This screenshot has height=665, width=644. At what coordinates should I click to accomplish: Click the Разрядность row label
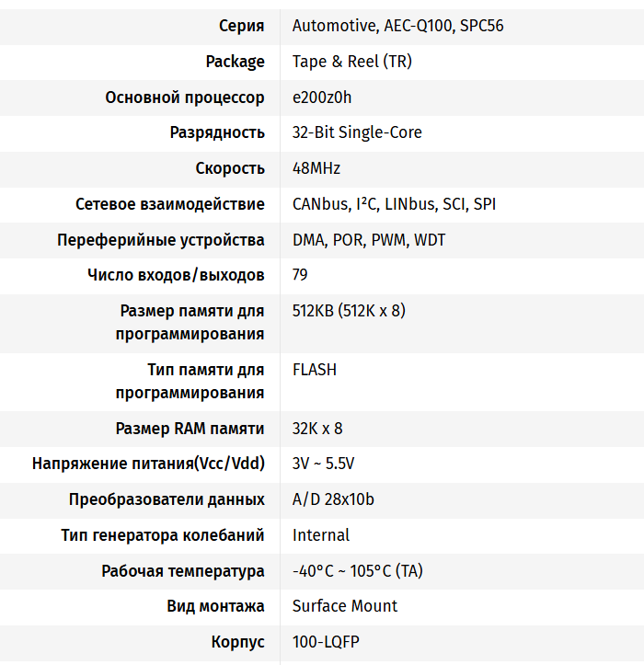click(217, 132)
